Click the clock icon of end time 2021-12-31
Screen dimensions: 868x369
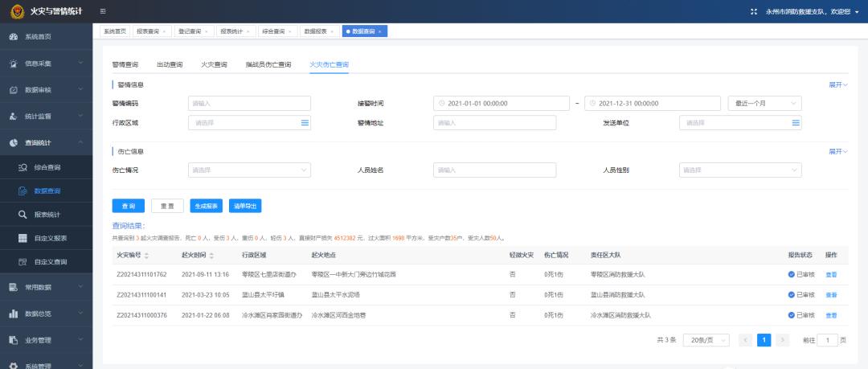coord(592,104)
